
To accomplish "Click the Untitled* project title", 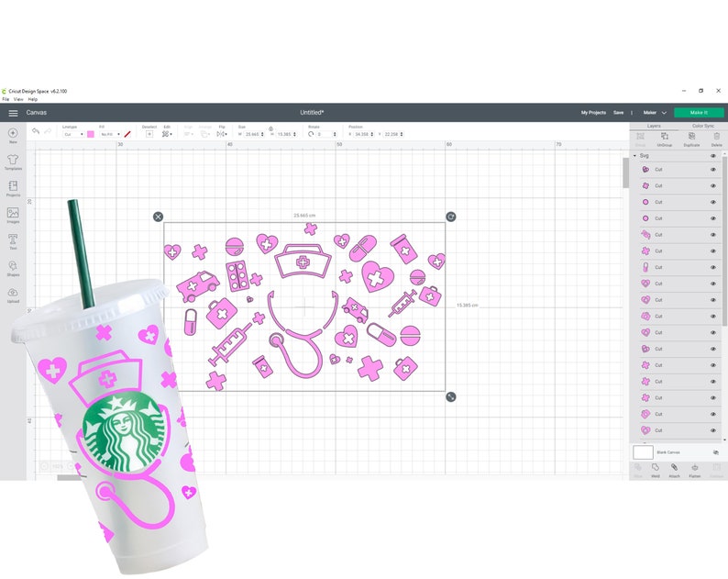I will click(312, 113).
